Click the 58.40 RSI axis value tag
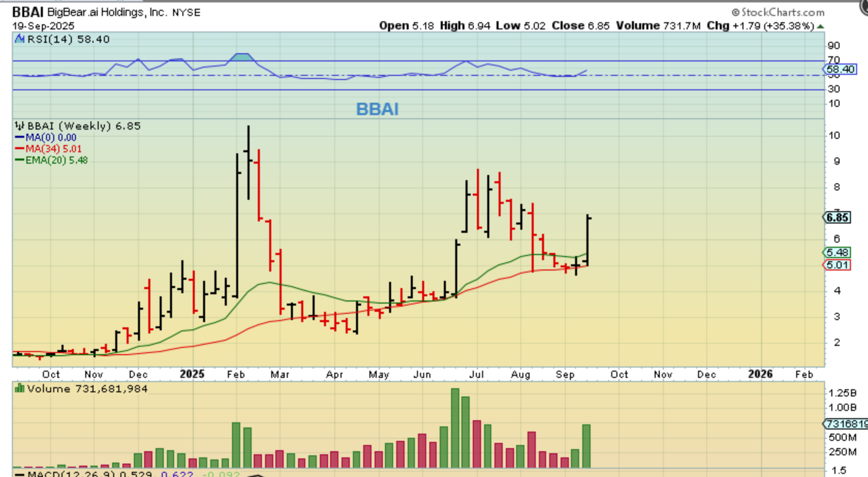 [840, 69]
